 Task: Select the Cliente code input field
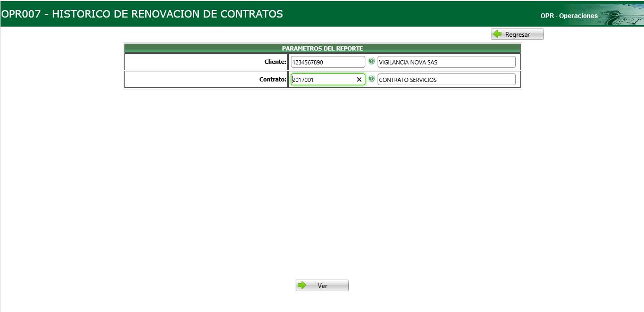point(326,61)
